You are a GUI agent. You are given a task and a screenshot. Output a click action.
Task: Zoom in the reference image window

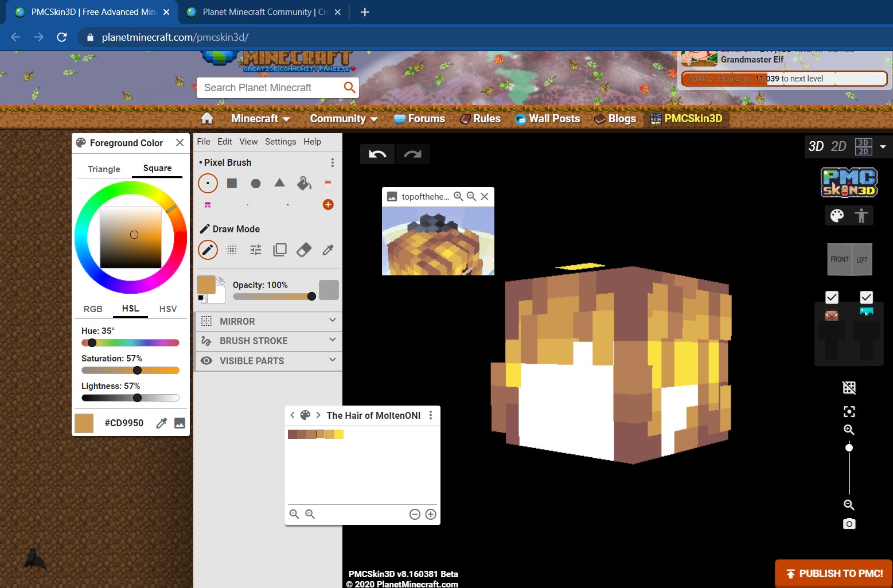tap(458, 196)
